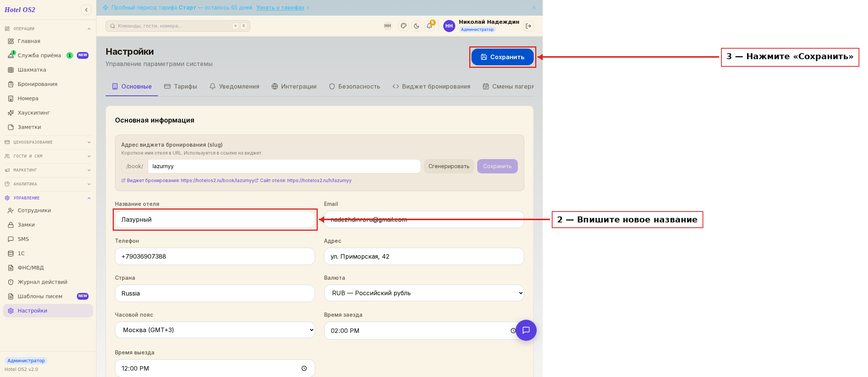Viewport: 868px width, 377px height.
Task: Open the chat support bubble
Action: tap(526, 330)
